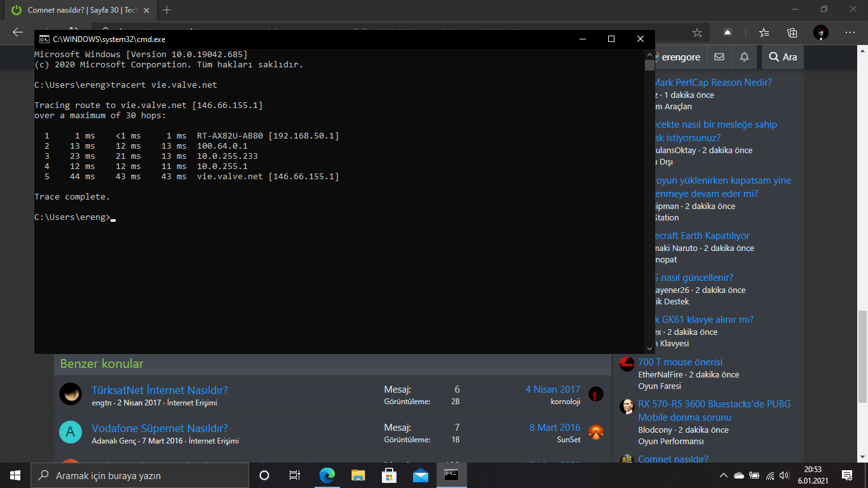Open the Ara search button
This screenshot has height=488, width=868.
782,57
